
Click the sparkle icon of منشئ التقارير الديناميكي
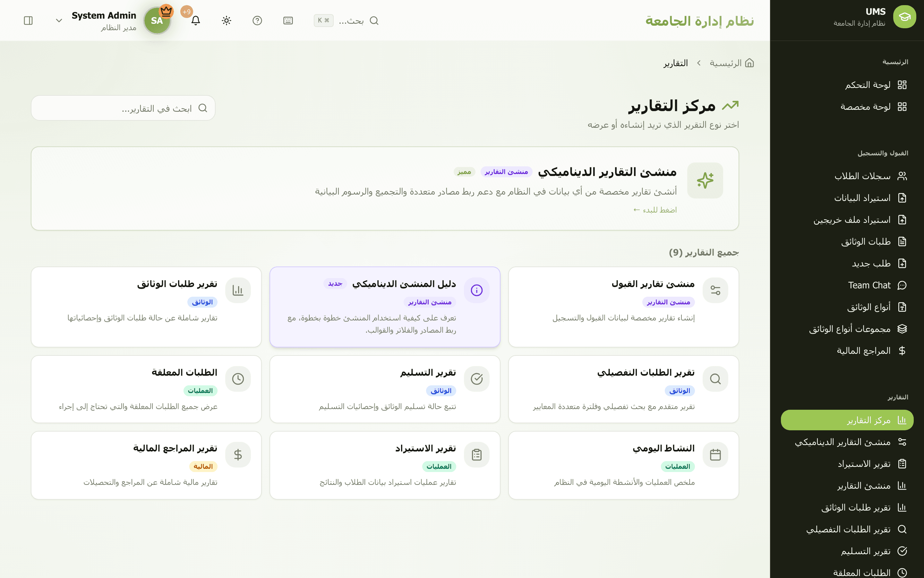click(x=705, y=180)
